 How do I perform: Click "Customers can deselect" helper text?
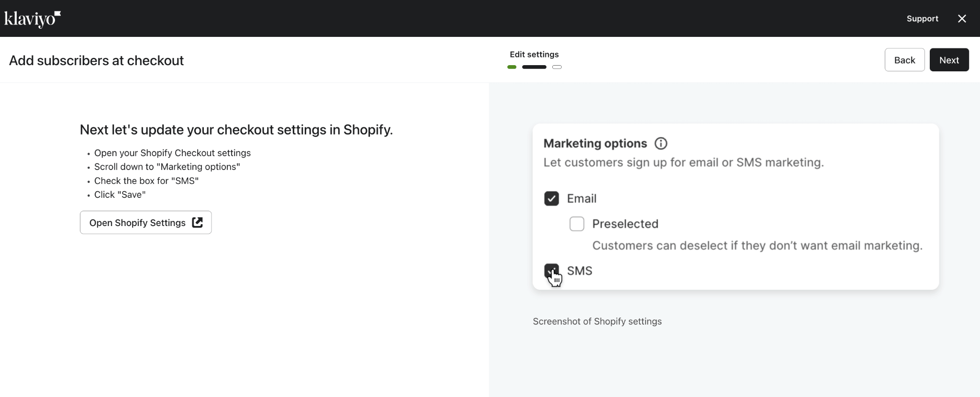pyautogui.click(x=757, y=246)
